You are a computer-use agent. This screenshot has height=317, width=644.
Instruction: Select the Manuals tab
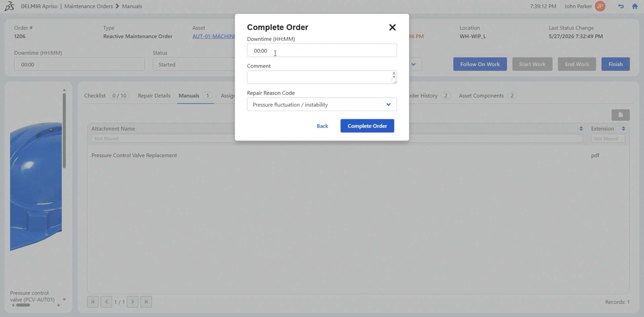click(195, 96)
